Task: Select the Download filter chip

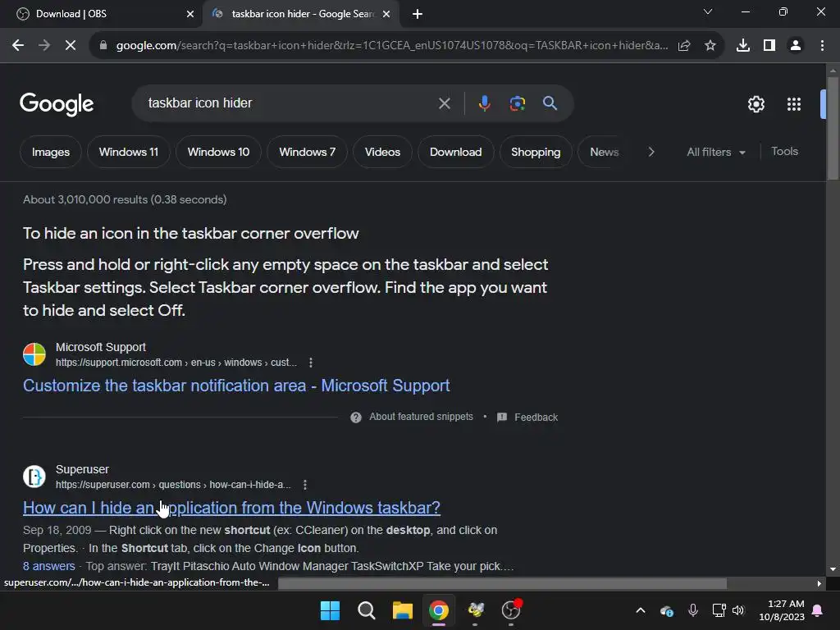Action: 456,152
